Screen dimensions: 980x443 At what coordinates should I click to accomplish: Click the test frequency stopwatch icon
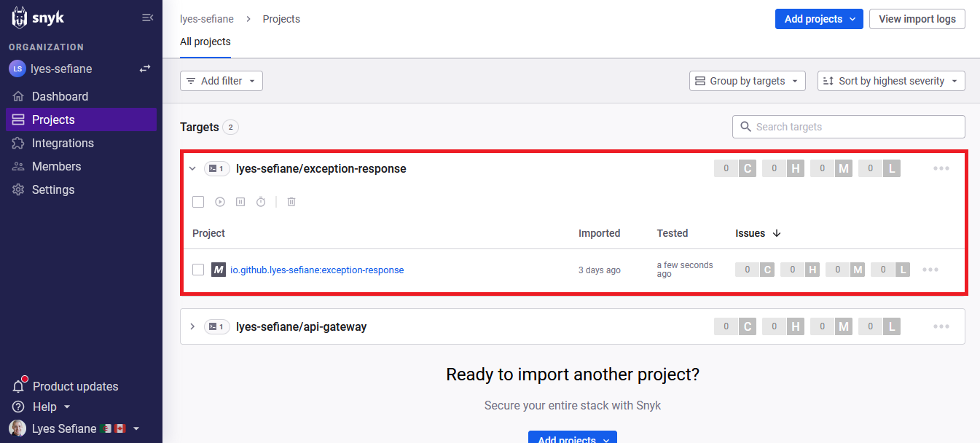pyautogui.click(x=261, y=202)
